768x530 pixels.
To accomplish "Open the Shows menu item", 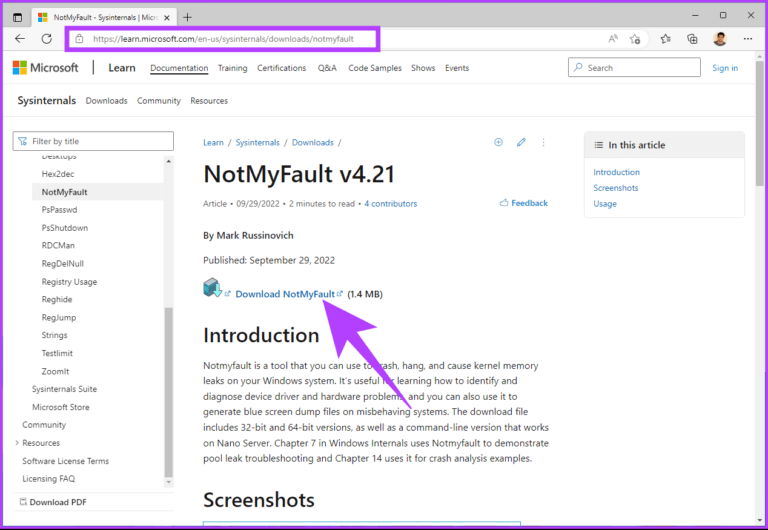I will (423, 68).
